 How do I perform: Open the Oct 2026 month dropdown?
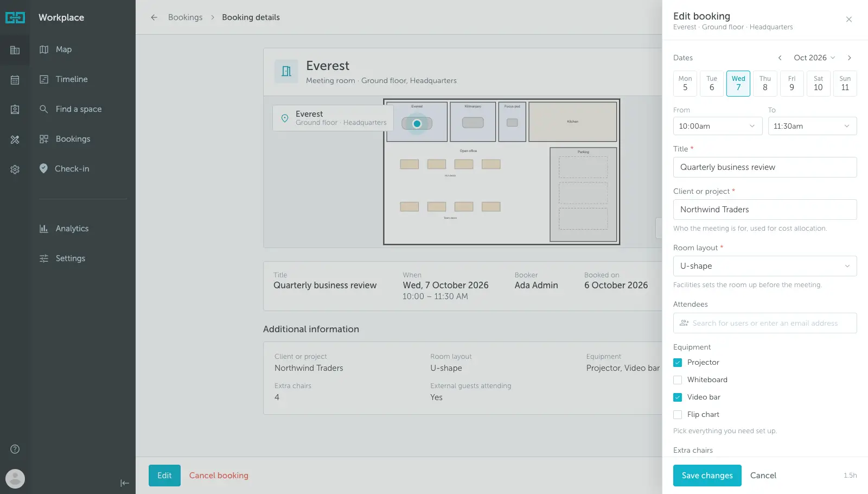point(814,58)
